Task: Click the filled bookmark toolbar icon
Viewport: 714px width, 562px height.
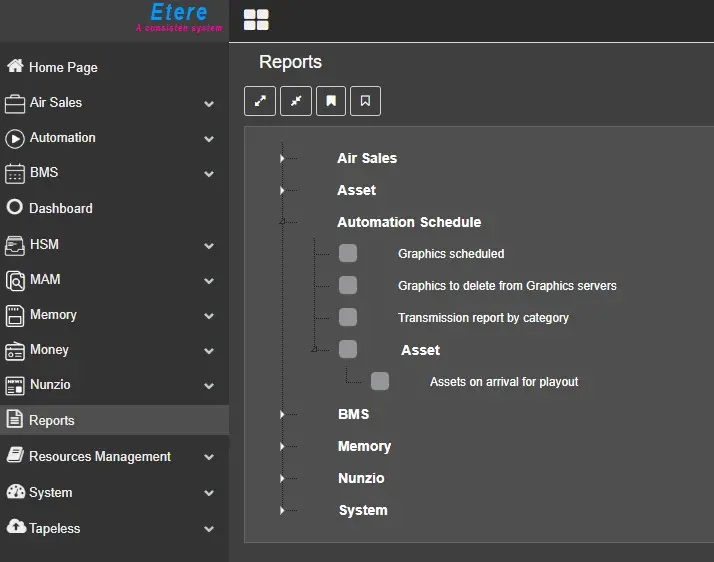Action: pyautogui.click(x=331, y=101)
